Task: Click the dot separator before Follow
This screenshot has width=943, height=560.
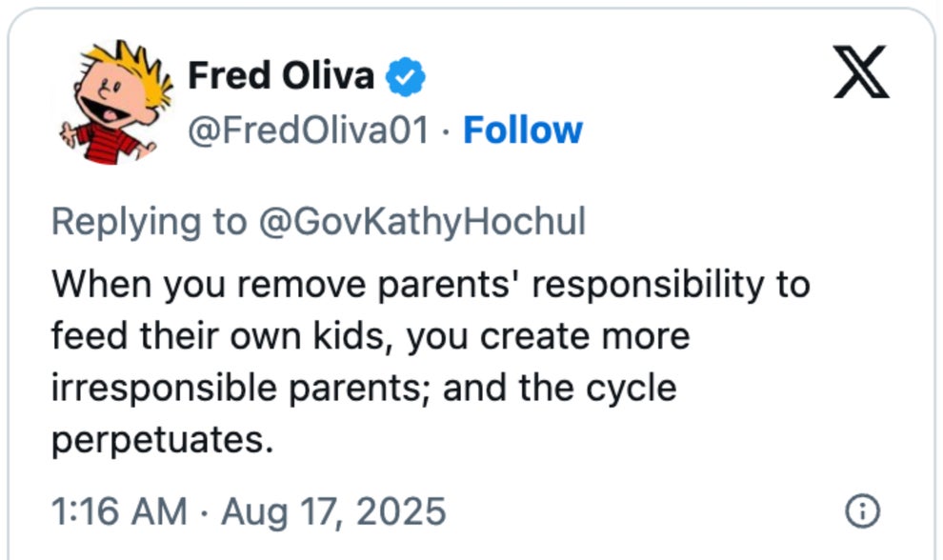Action: pyautogui.click(x=447, y=131)
